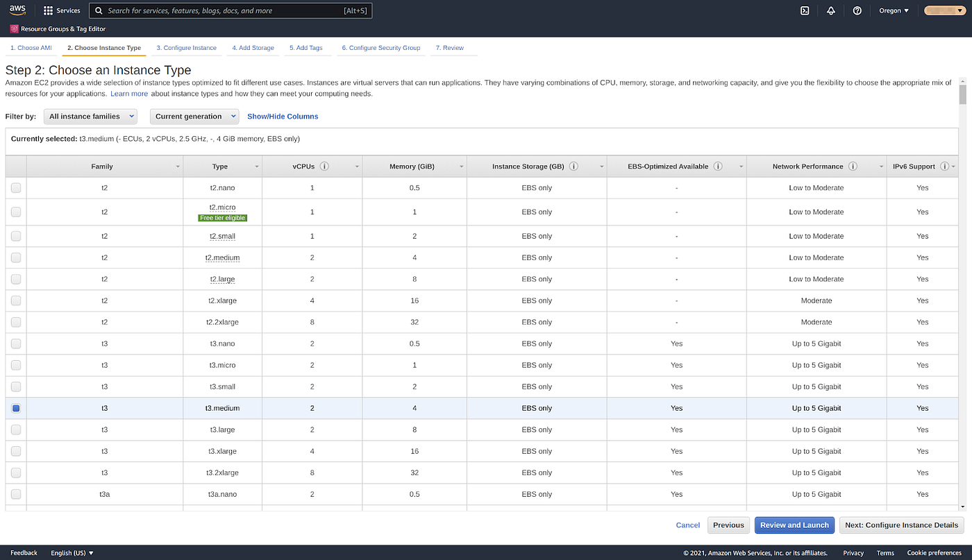Open the Feedback link in footer

[x=24, y=553]
